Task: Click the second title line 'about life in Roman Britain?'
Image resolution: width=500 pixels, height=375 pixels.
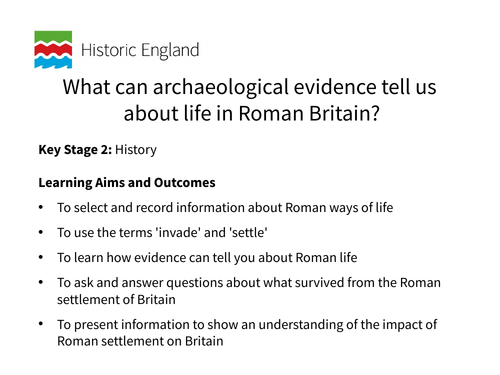Action: pyautogui.click(x=252, y=113)
